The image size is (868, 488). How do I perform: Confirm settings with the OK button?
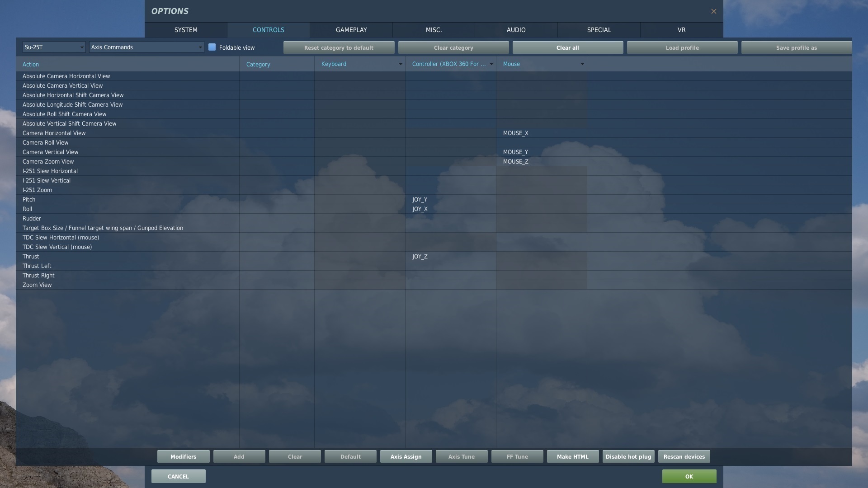[x=689, y=476]
